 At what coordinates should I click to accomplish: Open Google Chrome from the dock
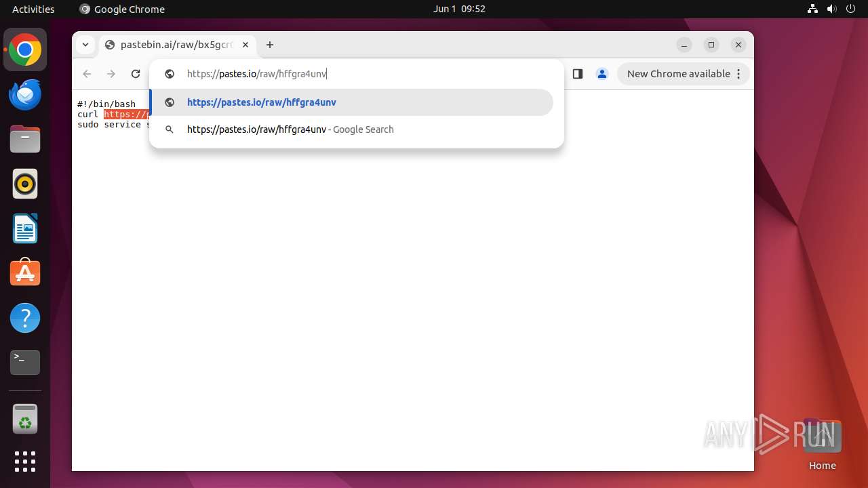coord(25,50)
